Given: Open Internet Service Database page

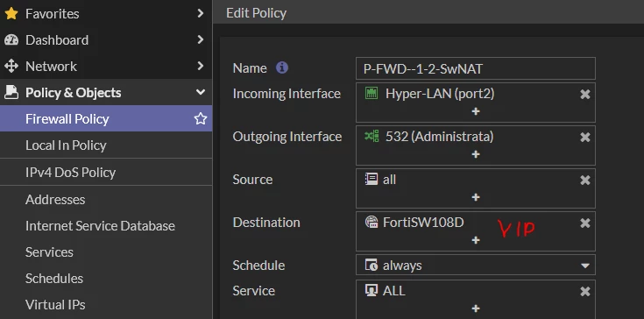Looking at the screenshot, I should click(100, 226).
